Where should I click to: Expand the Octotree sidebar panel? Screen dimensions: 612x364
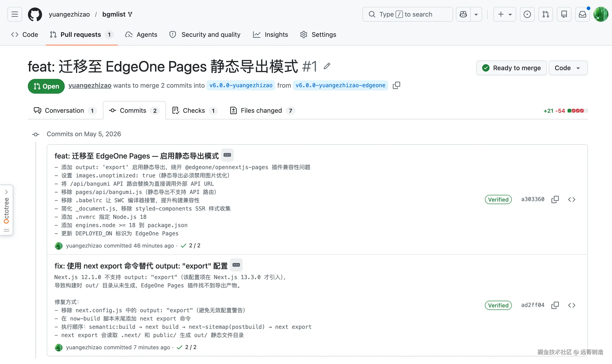click(6, 210)
